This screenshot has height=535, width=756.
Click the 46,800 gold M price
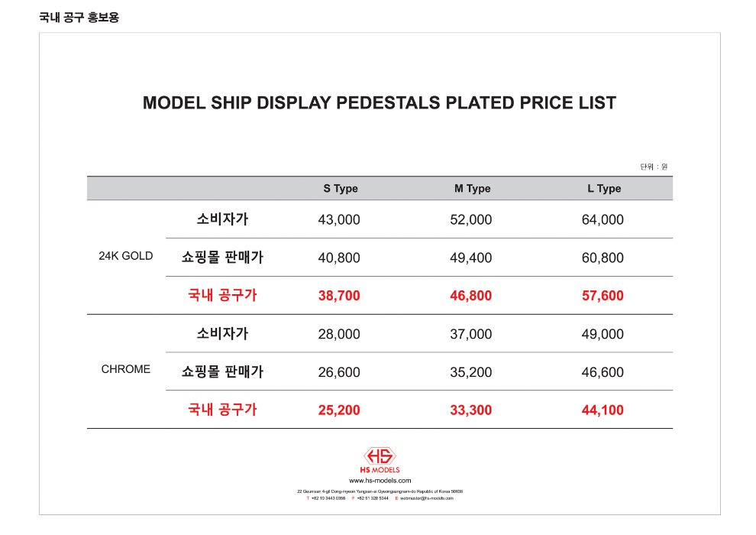(471, 296)
